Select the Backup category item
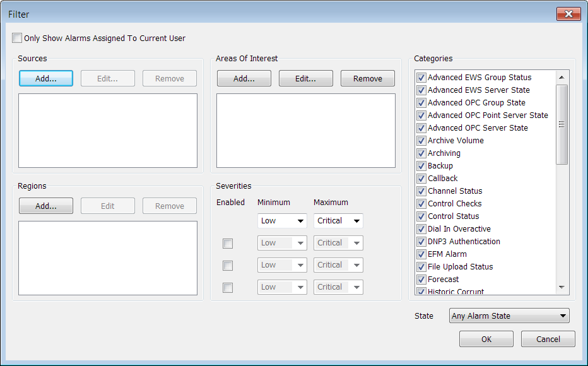This screenshot has width=588, height=366. click(440, 166)
